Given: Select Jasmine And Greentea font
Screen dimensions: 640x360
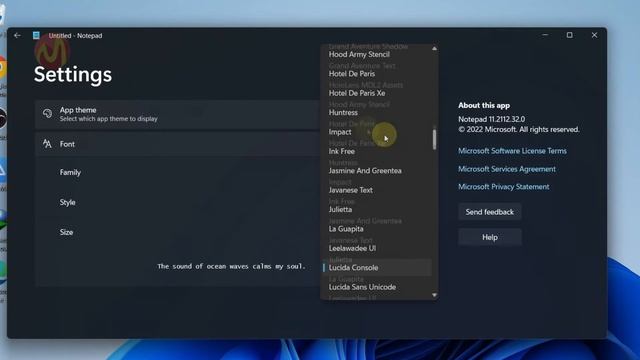Looking at the screenshot, I should pyautogui.click(x=365, y=171).
